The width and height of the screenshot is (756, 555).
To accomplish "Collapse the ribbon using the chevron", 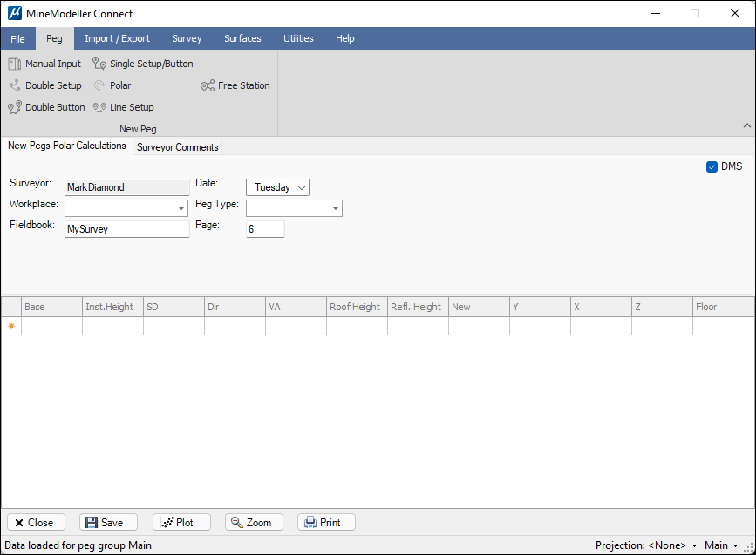I will tap(746, 126).
